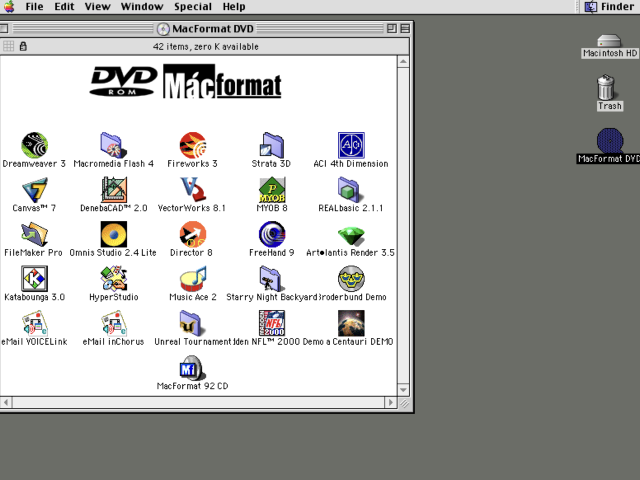Select the ACI 4th Dimension icon
The width and height of the screenshot is (640, 480).
pyautogui.click(x=351, y=145)
